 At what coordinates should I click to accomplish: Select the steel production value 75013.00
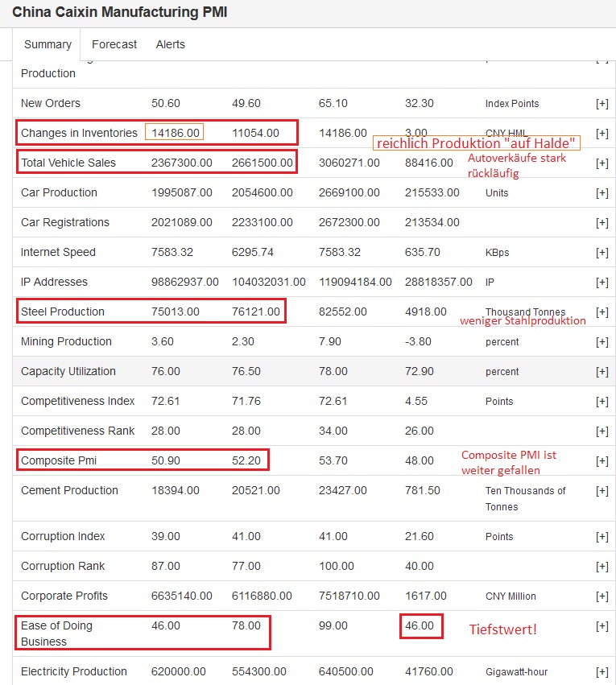click(x=176, y=312)
